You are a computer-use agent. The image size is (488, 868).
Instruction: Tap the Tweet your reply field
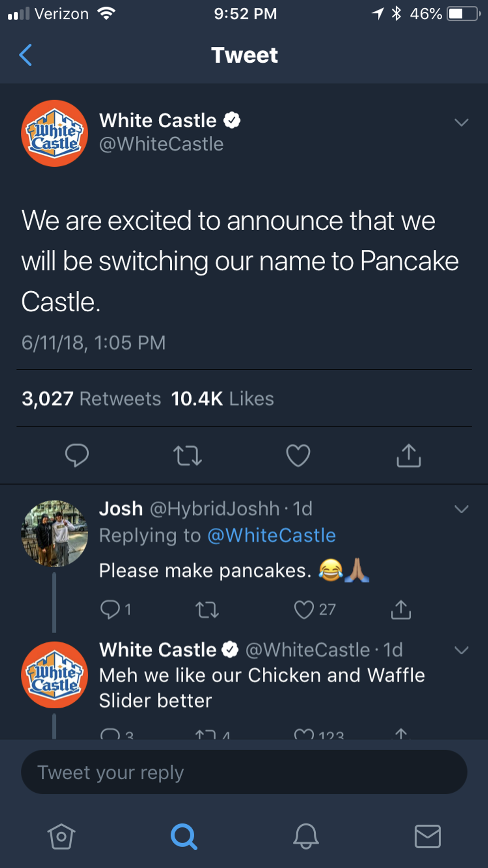[244, 772]
